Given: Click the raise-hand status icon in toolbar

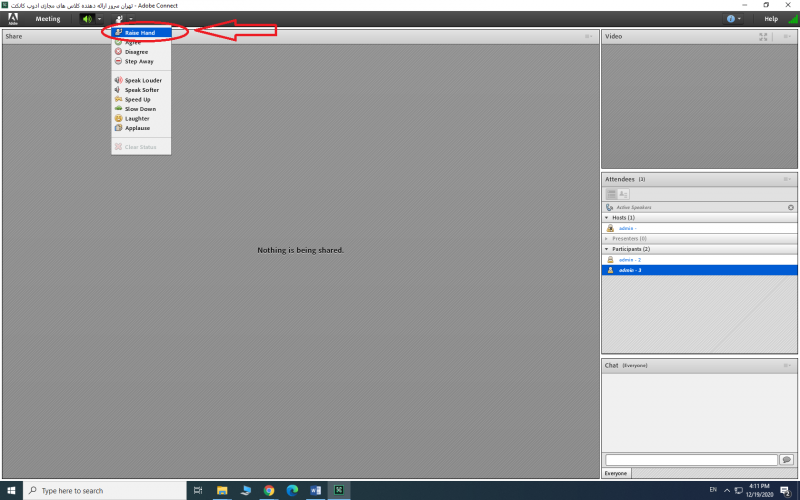Looking at the screenshot, I should tap(119, 19).
